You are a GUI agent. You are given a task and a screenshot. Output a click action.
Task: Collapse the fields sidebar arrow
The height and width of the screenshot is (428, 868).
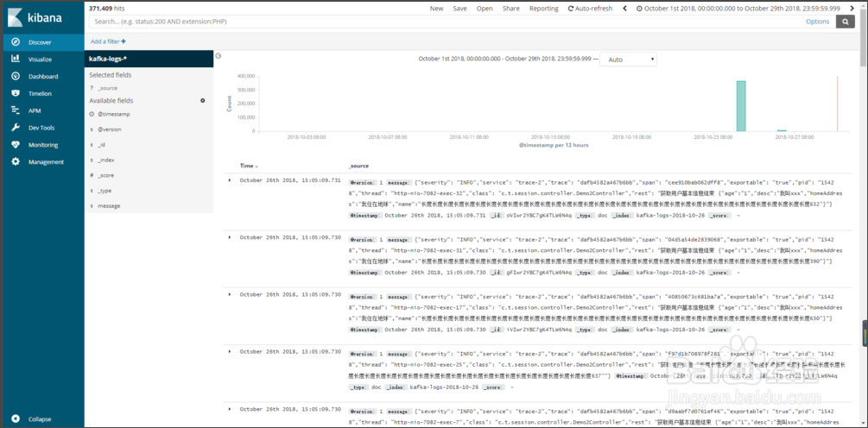[219, 56]
